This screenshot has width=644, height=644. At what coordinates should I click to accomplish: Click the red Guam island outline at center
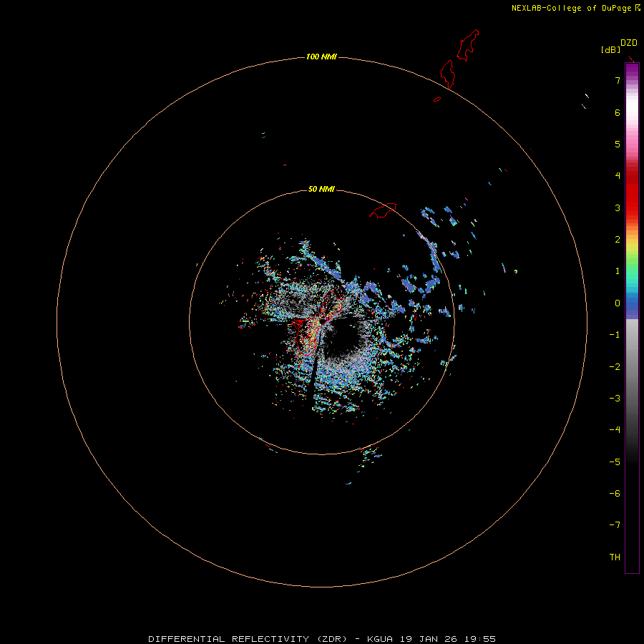point(316,324)
